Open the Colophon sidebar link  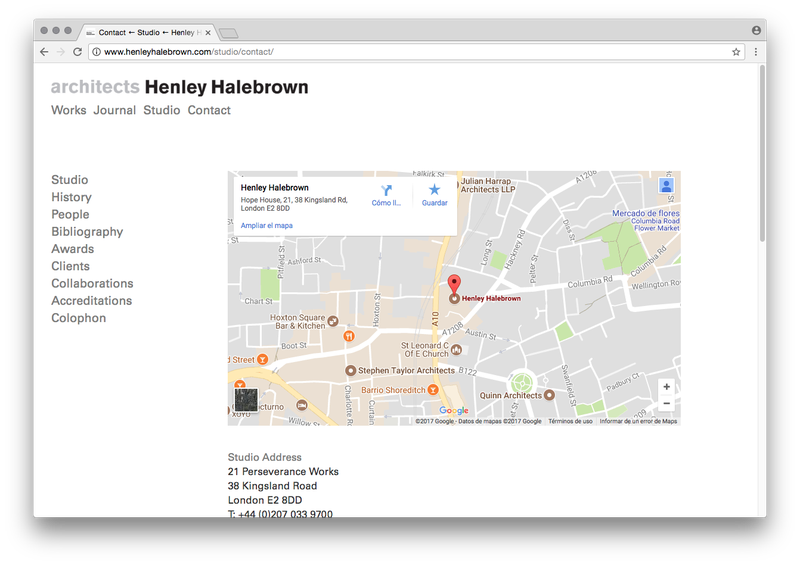(79, 318)
